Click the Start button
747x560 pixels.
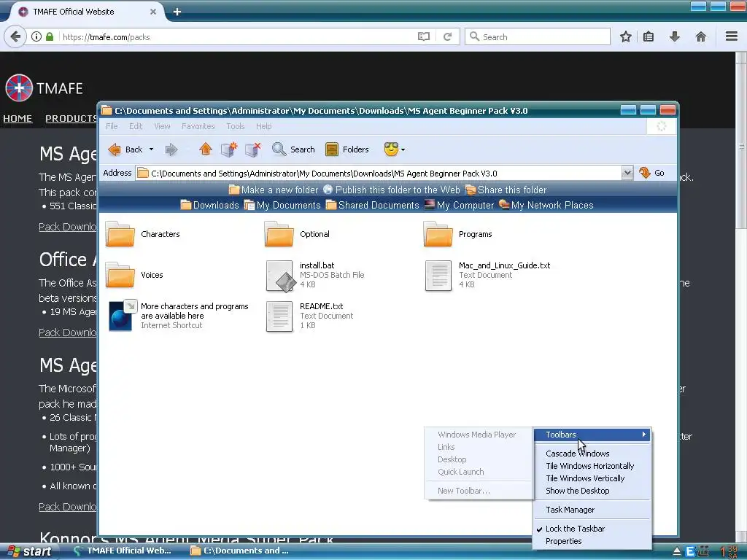click(29, 551)
